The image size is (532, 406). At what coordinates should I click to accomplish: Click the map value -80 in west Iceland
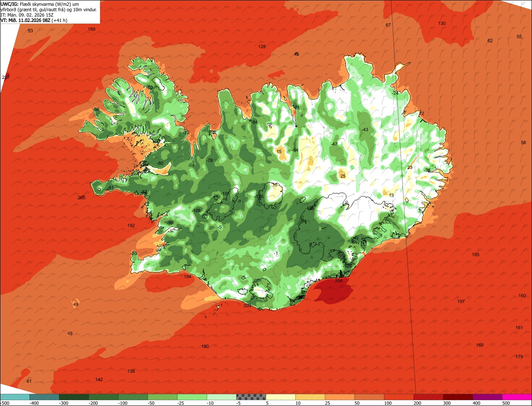160,163
